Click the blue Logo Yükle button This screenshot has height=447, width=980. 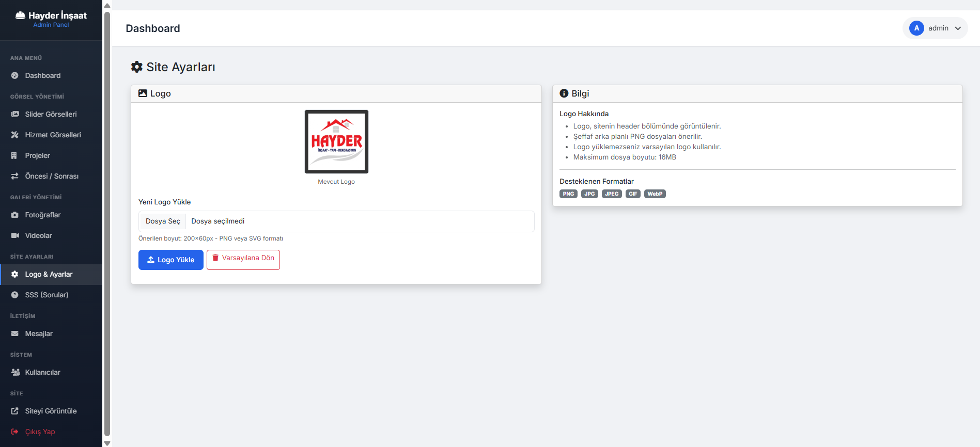171,260
